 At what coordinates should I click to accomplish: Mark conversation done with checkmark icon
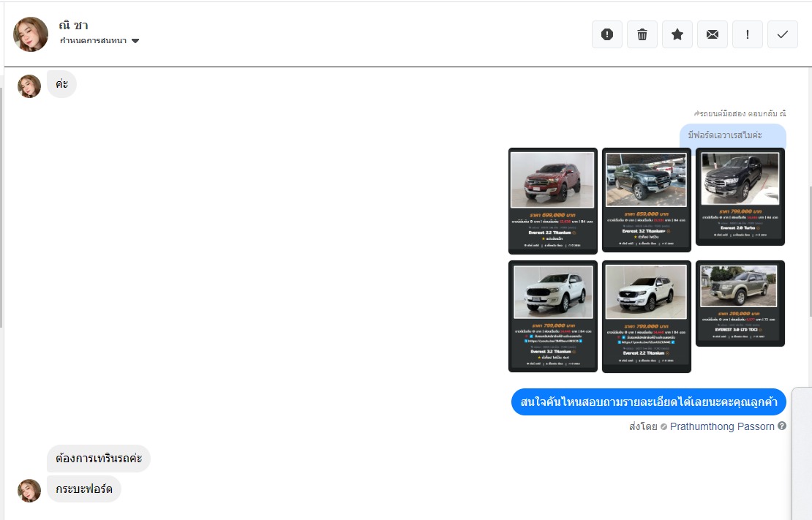pyautogui.click(x=783, y=34)
